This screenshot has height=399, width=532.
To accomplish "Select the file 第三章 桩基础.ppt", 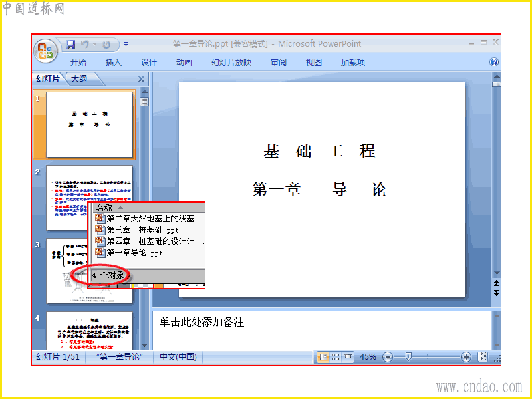I will coord(142,230).
